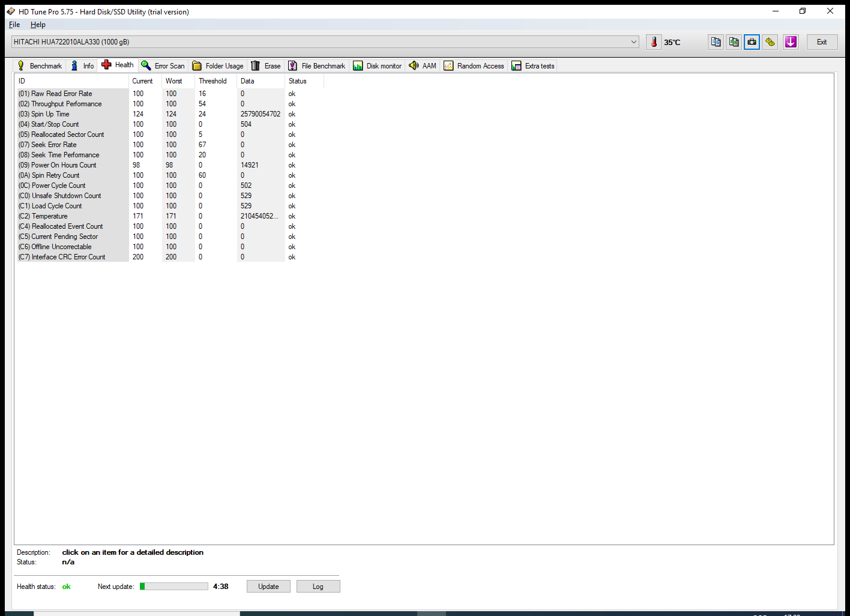Click the copy screenshot to clipboard icon
The width and height of the screenshot is (850, 616).
pos(734,42)
